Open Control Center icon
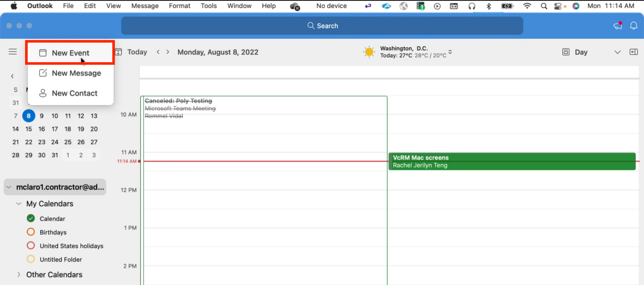This screenshot has height=285, width=644. tap(558, 6)
